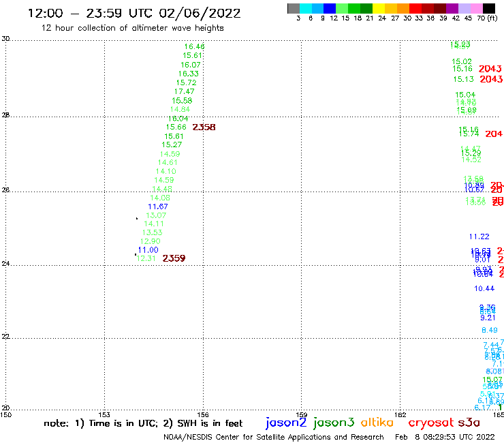Image resolution: width=504 pixels, height=443 pixels.
Task: Click the wave height value 15.02
Action: [462, 61]
